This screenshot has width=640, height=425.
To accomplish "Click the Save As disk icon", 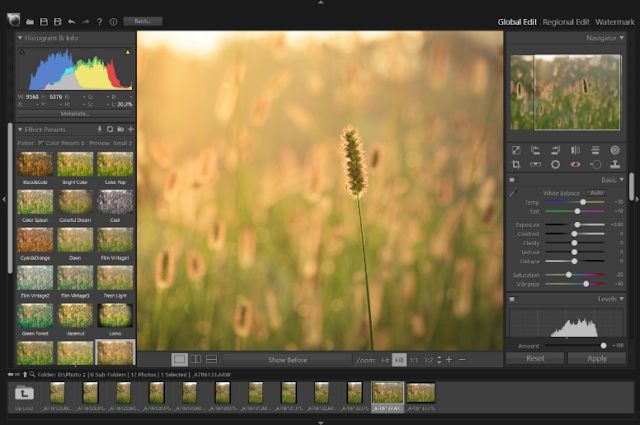I will (58, 22).
